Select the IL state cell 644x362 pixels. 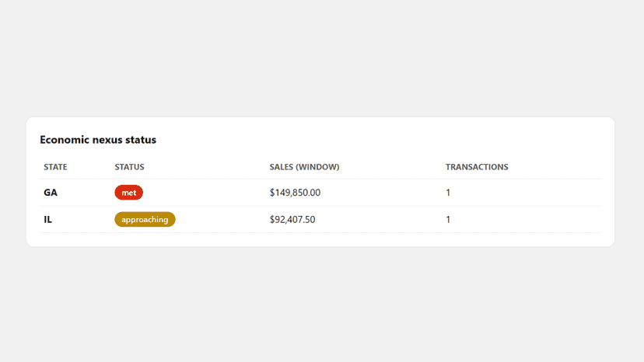(47, 220)
